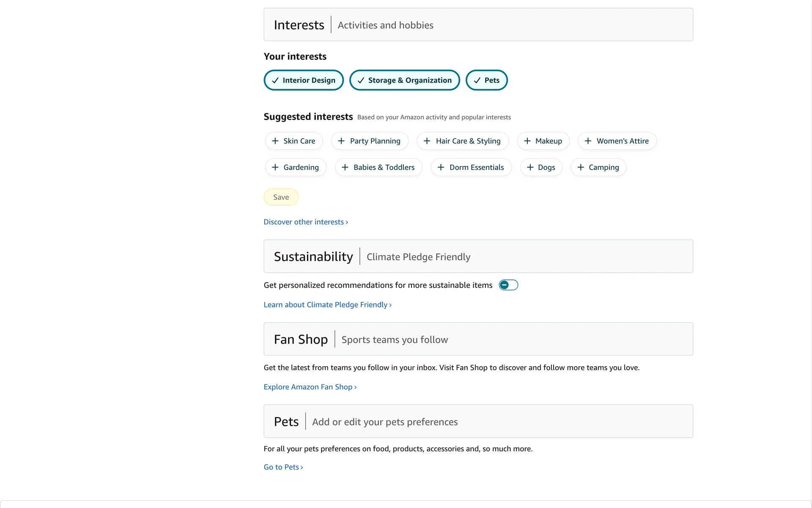The width and height of the screenshot is (812, 508).
Task: Click the Sustainability section header
Action: click(x=313, y=257)
